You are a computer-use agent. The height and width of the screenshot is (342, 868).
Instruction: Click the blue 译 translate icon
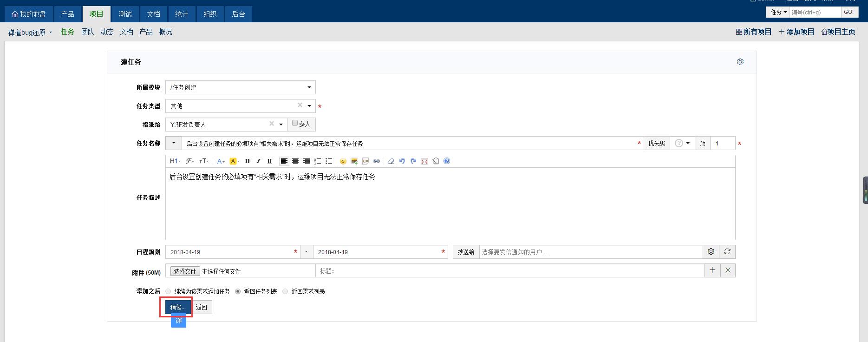click(178, 321)
